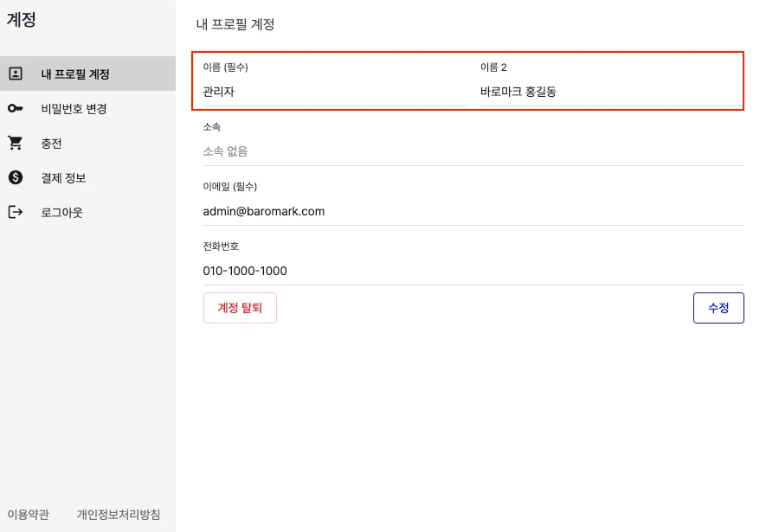Click the 이름 2 field with 바로마크 홍길동
The height and width of the screenshot is (532, 766).
click(x=611, y=92)
